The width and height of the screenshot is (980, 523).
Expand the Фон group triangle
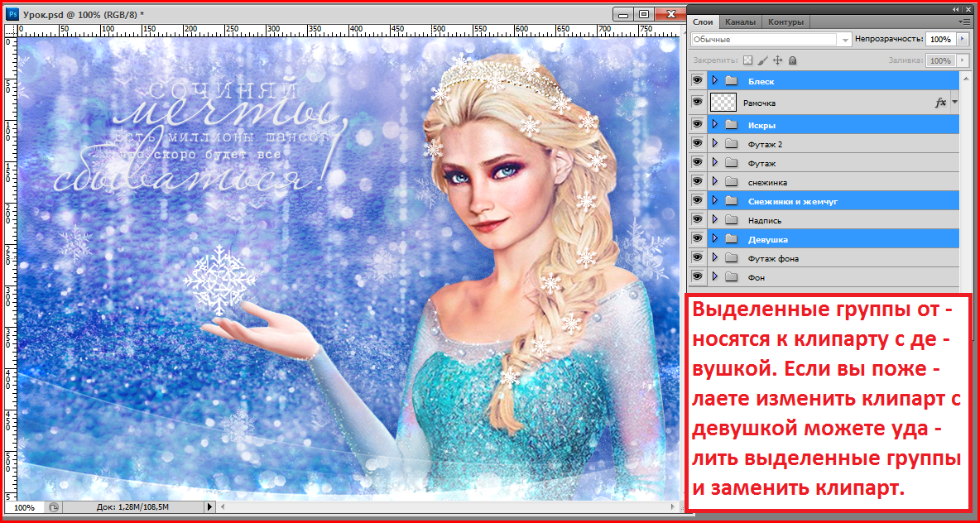[x=716, y=276]
